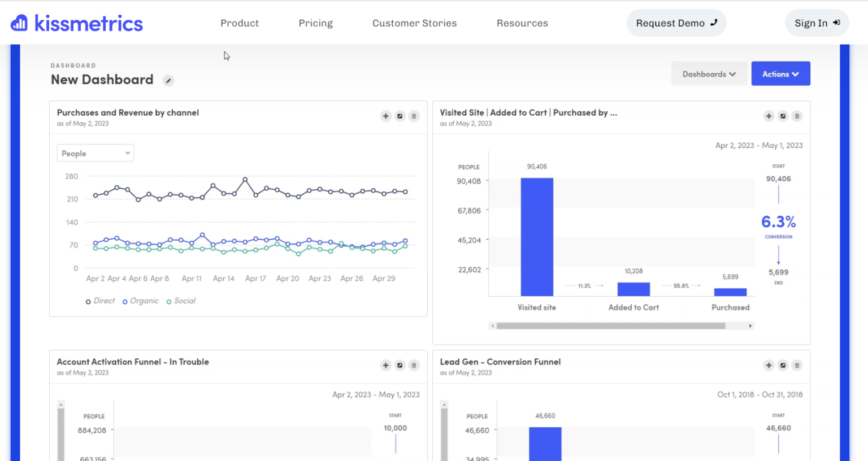Click the move icon on Purchases and Revenue widget
The image size is (868, 461).
tap(386, 116)
